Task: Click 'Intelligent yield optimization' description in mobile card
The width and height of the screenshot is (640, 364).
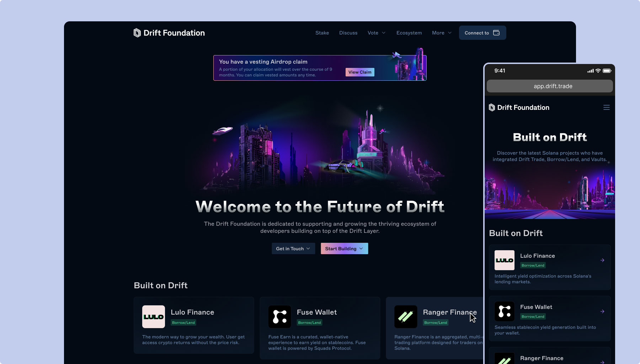Action: point(543,279)
